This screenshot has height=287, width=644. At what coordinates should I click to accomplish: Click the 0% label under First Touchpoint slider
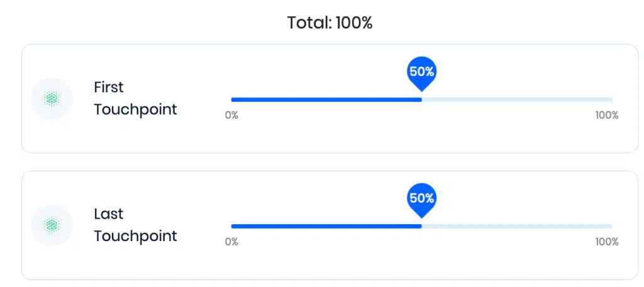231,115
